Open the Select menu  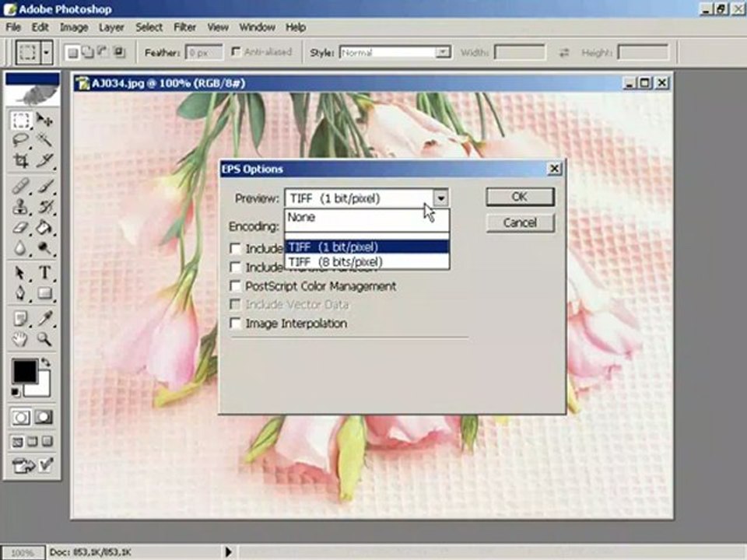click(x=149, y=27)
